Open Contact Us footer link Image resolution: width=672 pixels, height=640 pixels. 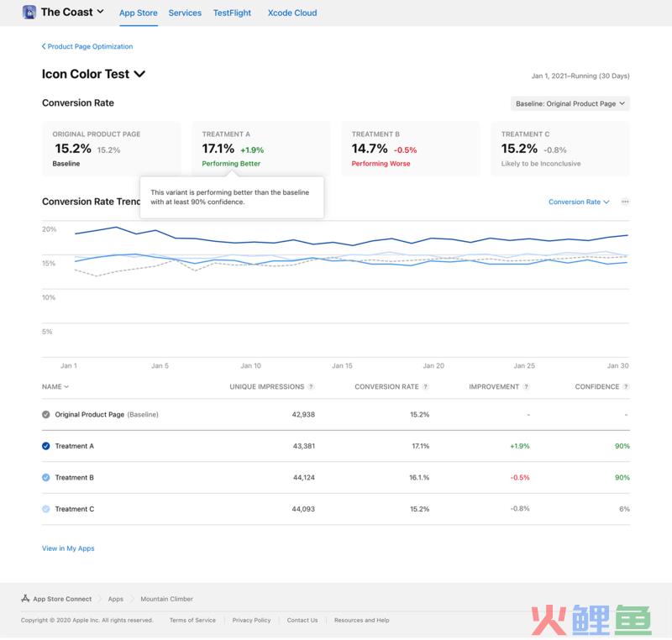[302, 620]
